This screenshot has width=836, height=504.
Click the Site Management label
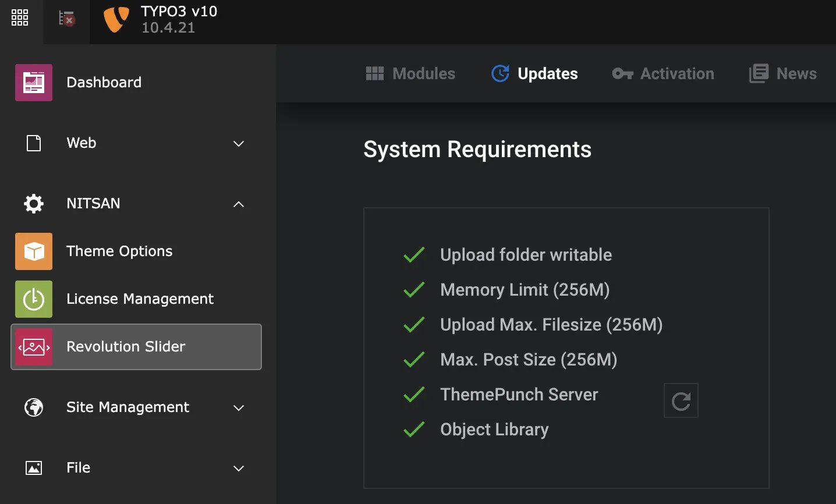point(127,407)
